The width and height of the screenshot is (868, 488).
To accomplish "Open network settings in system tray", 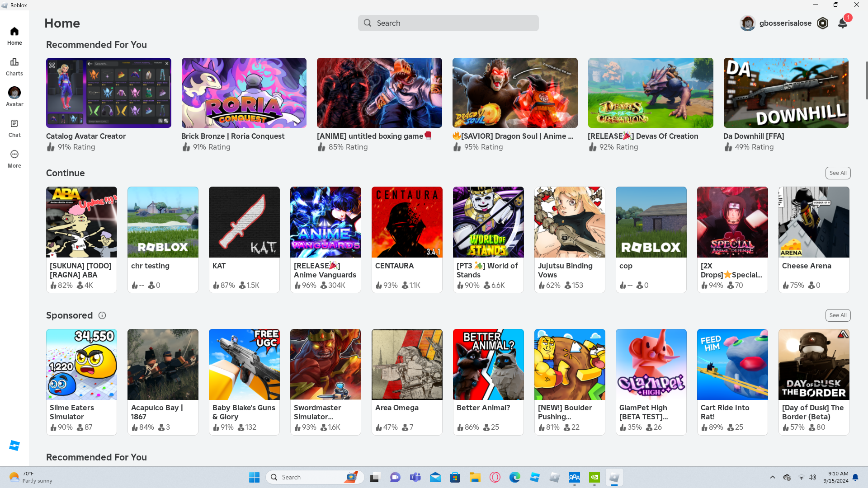I will pos(801,477).
